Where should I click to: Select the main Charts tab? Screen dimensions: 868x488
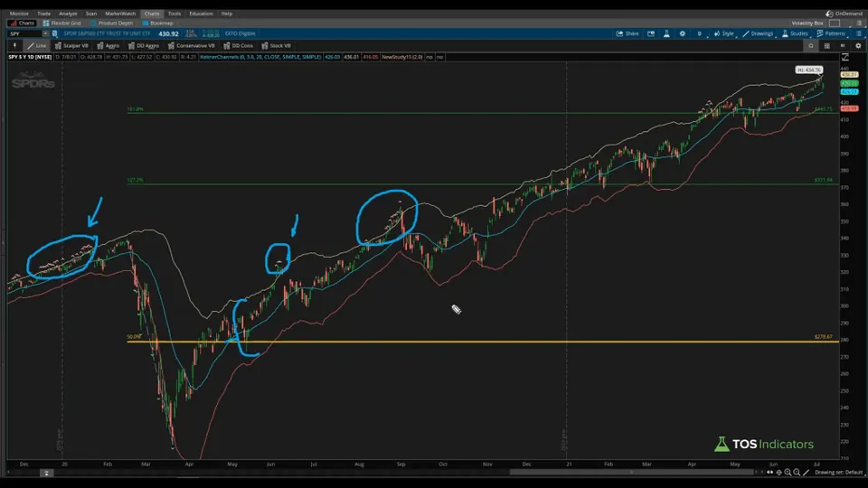152,14
